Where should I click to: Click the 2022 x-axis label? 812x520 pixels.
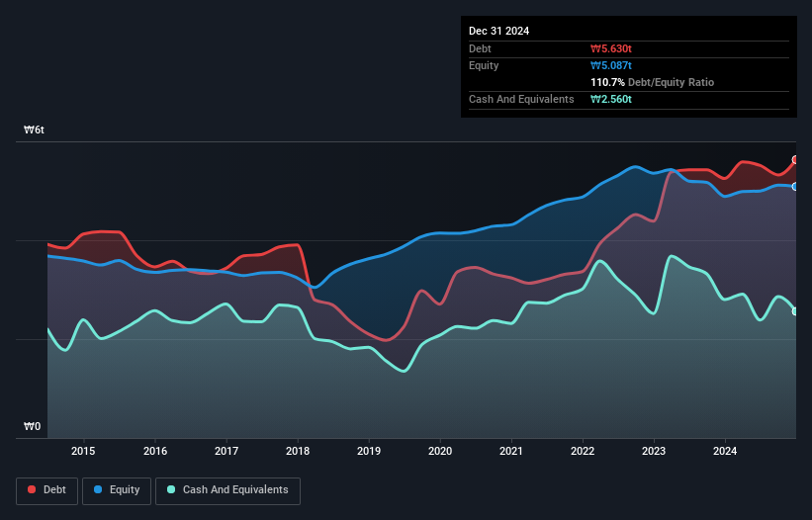pyautogui.click(x=583, y=451)
